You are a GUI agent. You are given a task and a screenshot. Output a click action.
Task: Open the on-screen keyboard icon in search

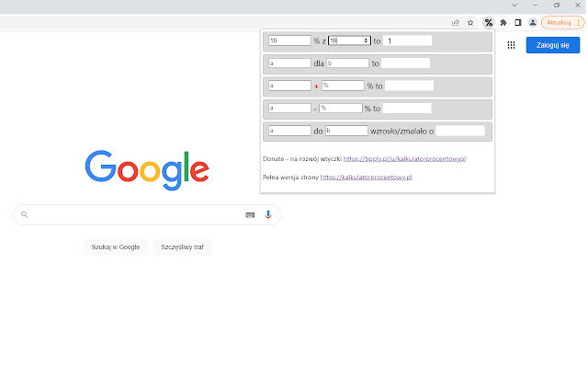[x=250, y=214]
